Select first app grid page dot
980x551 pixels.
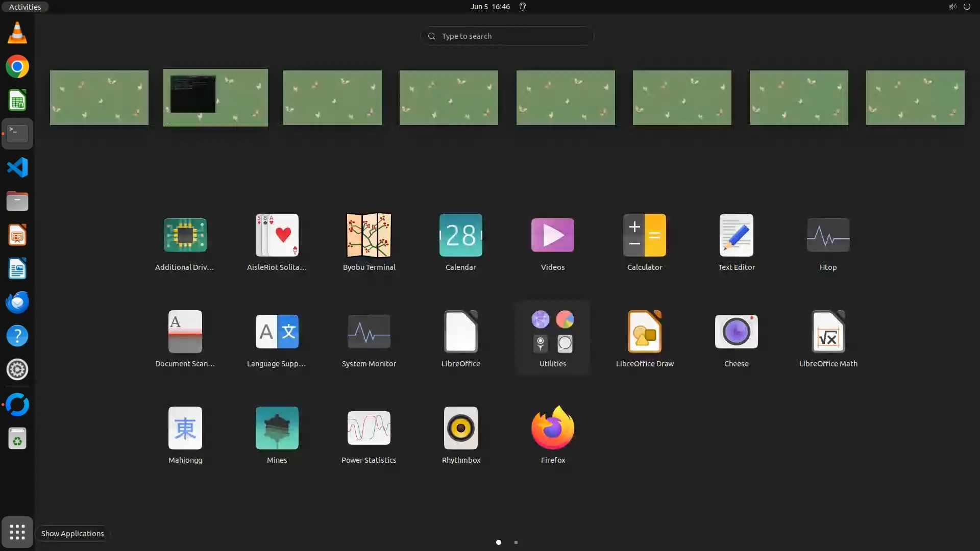pyautogui.click(x=499, y=542)
